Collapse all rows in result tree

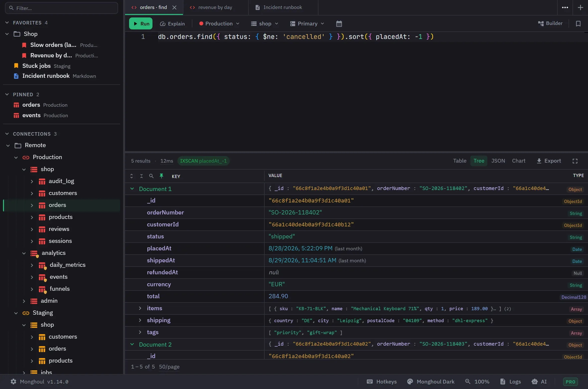pyautogui.click(x=142, y=176)
